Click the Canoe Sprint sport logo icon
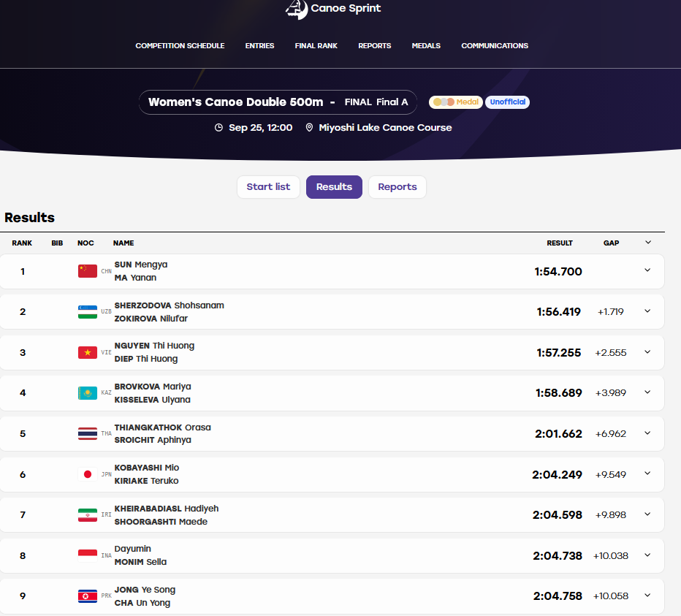 click(x=297, y=9)
